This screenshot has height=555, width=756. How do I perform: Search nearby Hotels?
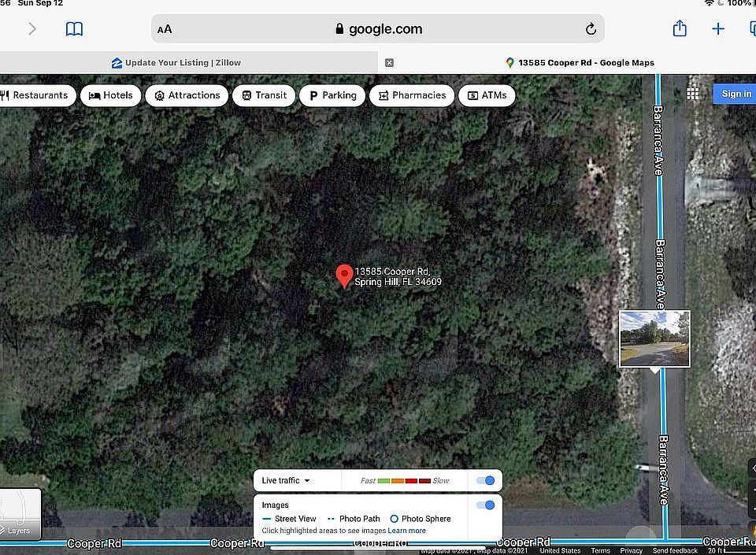click(x=111, y=95)
